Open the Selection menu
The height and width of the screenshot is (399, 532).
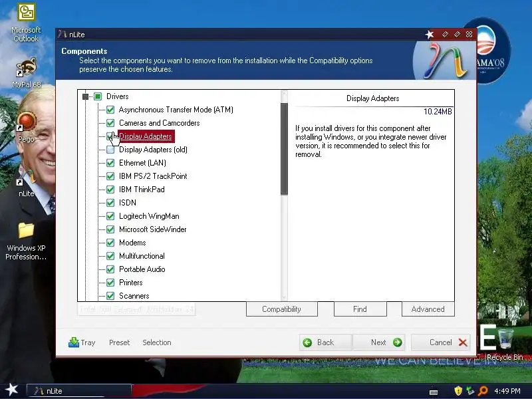pyautogui.click(x=157, y=342)
